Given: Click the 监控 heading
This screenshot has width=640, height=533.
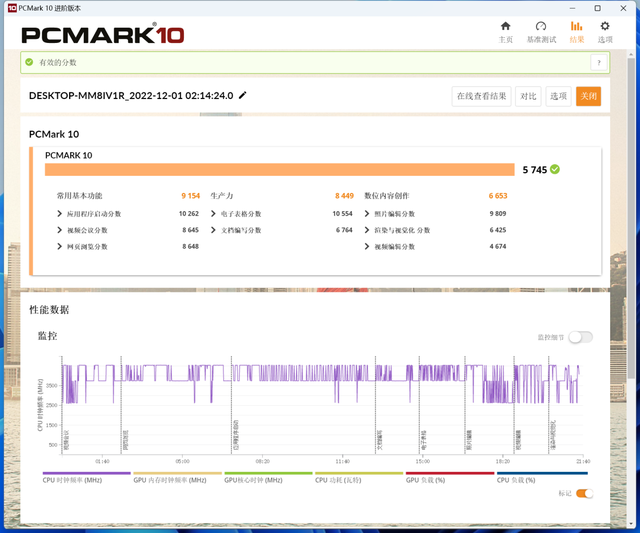Looking at the screenshot, I should [47, 336].
